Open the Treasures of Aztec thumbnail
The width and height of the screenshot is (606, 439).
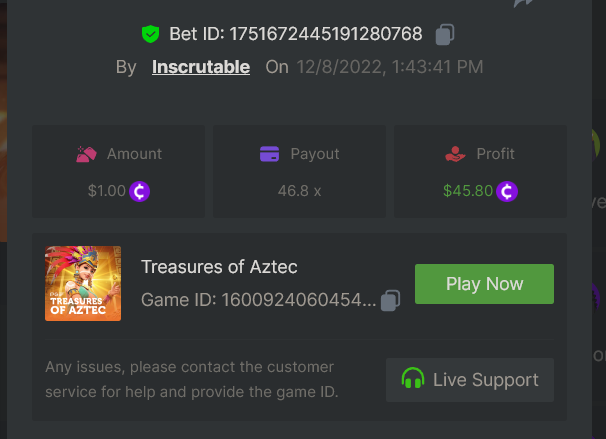coord(83,283)
